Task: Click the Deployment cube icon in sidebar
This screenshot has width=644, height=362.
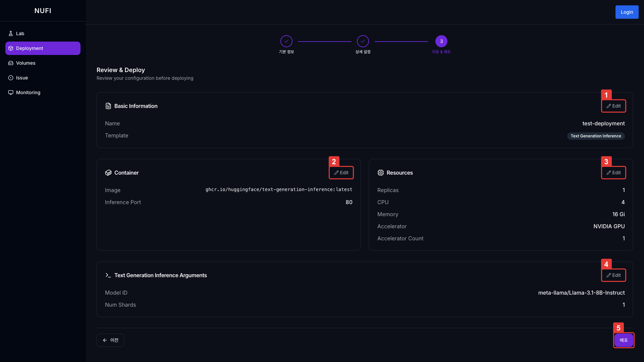Action: [x=11, y=48]
